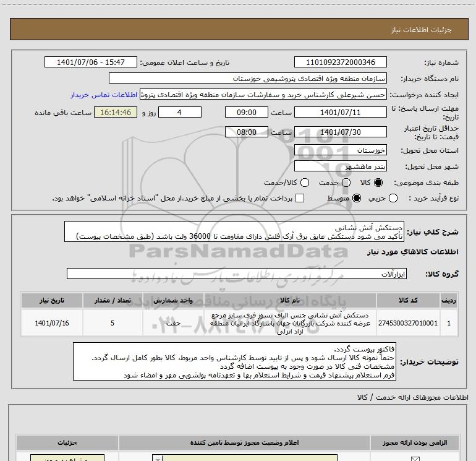
Task: Select the کالا/خدمت radio button
Action: click(x=305, y=183)
